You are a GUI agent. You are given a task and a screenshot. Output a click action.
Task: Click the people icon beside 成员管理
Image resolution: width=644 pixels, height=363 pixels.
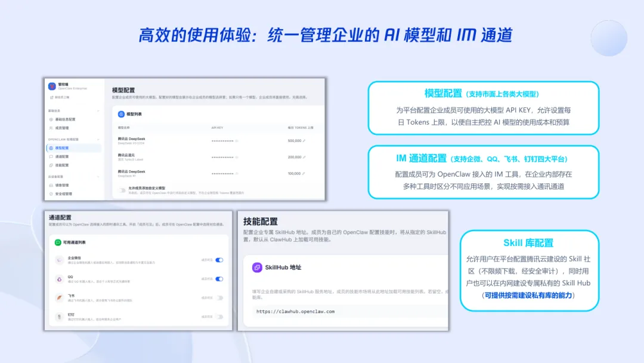[x=51, y=128]
